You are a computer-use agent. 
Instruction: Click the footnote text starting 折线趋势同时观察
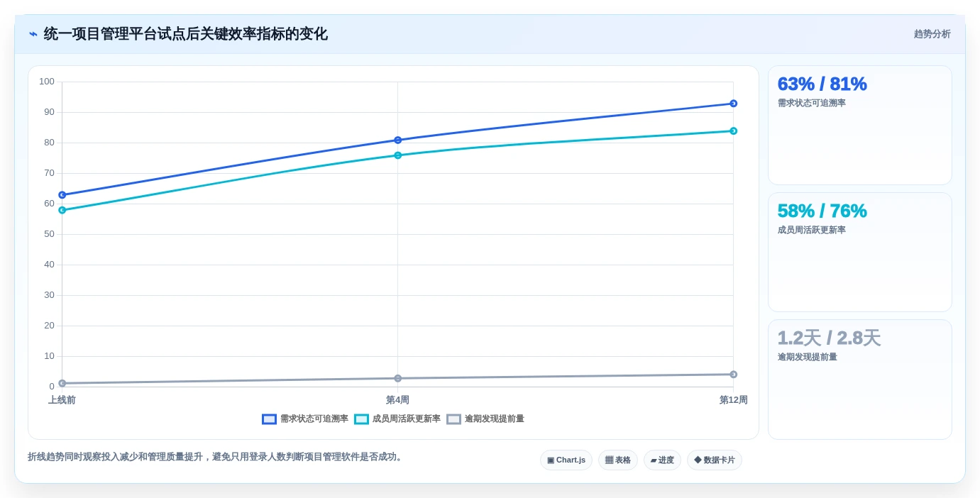pyautogui.click(x=216, y=457)
